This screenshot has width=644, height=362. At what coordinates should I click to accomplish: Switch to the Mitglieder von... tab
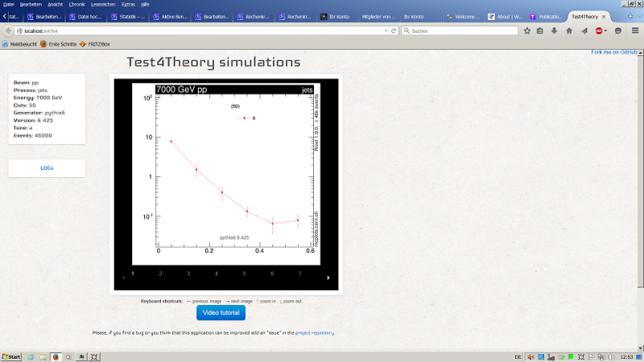click(x=378, y=17)
